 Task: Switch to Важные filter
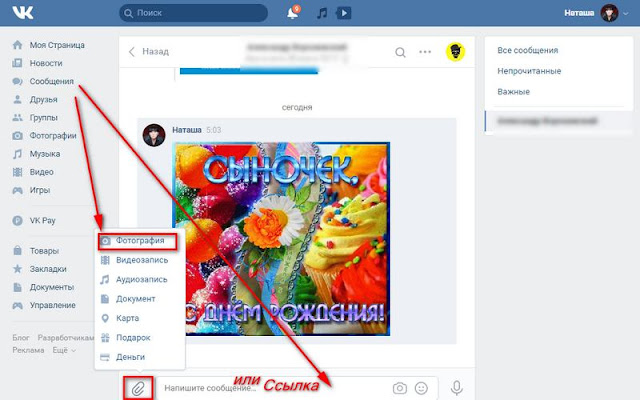(513, 92)
